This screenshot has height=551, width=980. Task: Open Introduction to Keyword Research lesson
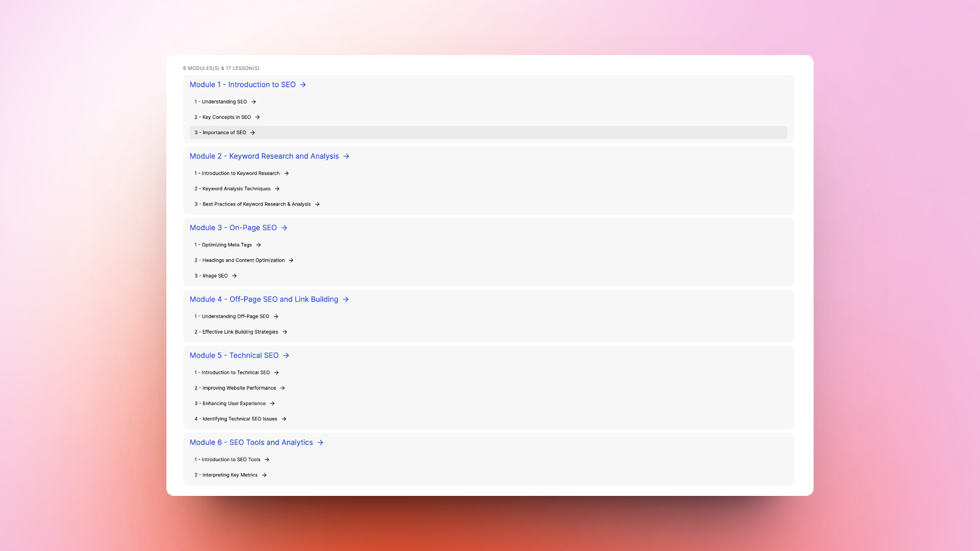click(x=237, y=173)
